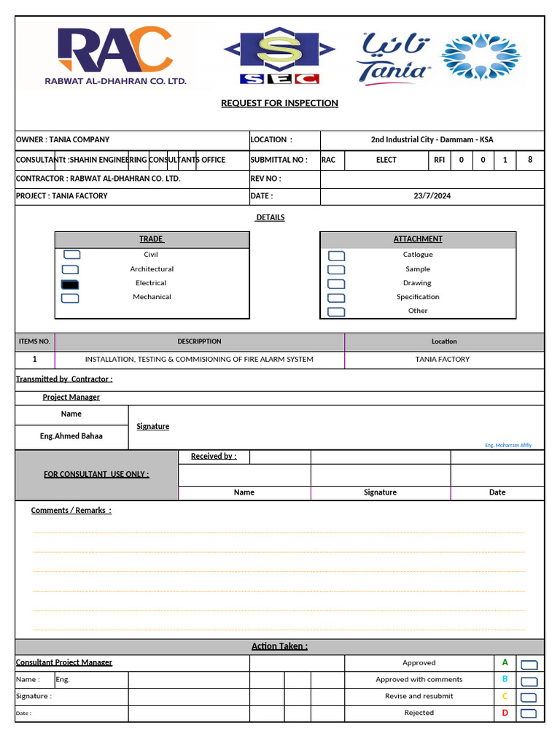Click the REQUEST FOR INSPECTION title

click(x=279, y=103)
